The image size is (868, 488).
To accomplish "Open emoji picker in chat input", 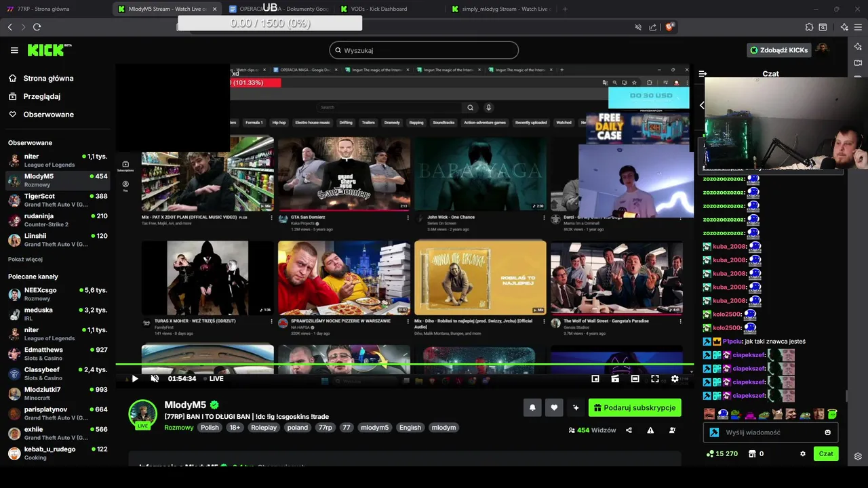I will click(x=827, y=432).
